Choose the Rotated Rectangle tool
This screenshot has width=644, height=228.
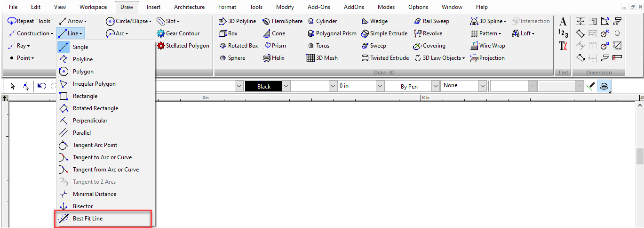click(105, 108)
